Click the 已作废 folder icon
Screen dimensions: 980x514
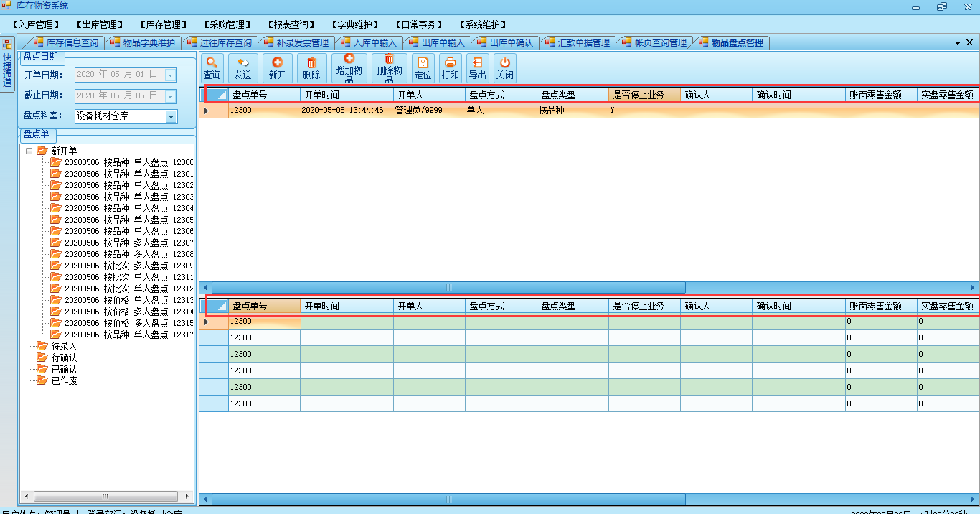point(42,380)
